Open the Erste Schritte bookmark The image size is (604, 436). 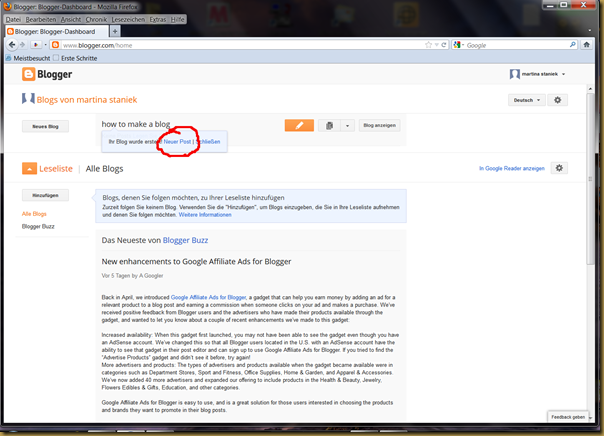tap(75, 58)
